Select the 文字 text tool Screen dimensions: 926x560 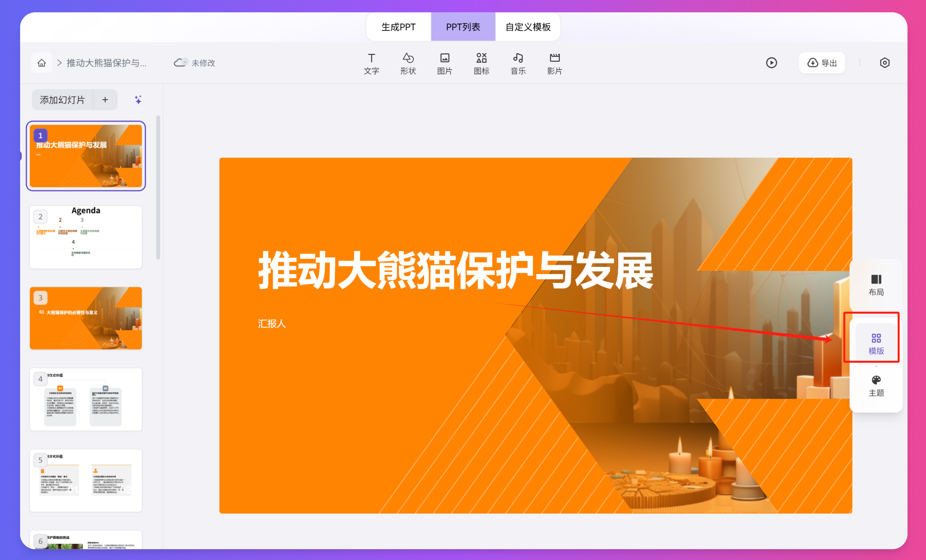coord(371,63)
